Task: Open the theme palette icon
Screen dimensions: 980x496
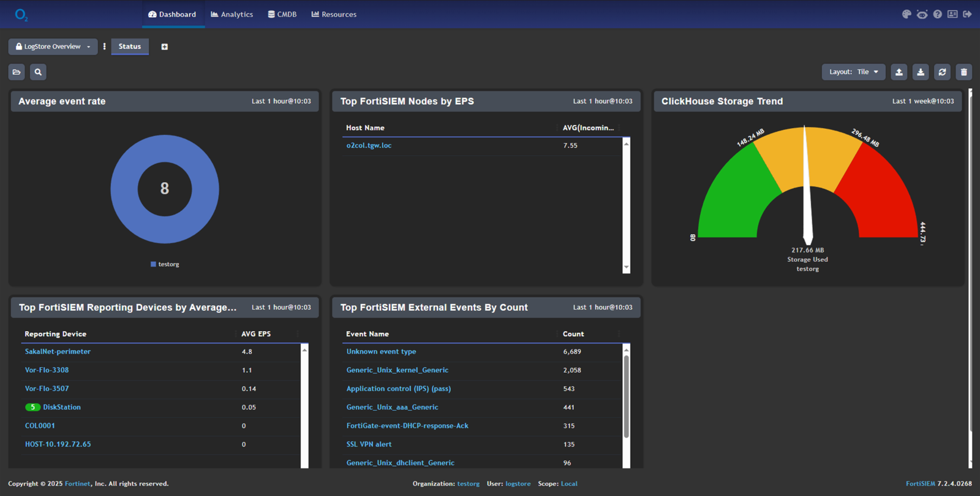Action: coord(907,14)
